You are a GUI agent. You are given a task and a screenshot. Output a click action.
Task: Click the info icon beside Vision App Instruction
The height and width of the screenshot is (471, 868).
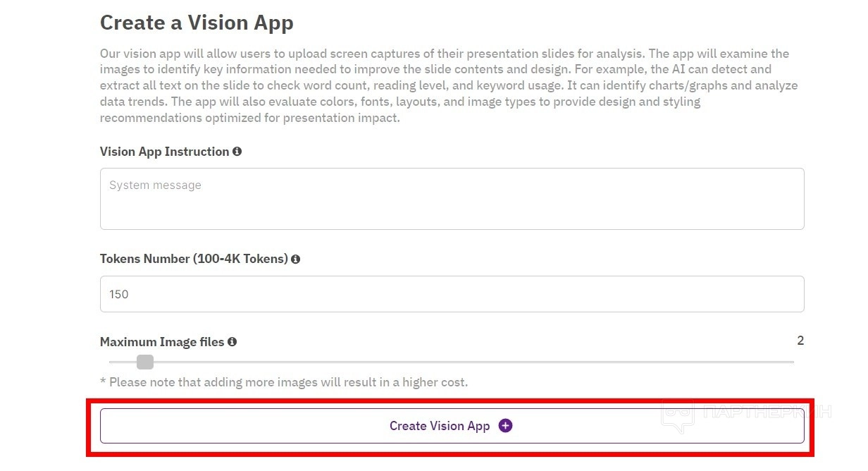(237, 152)
